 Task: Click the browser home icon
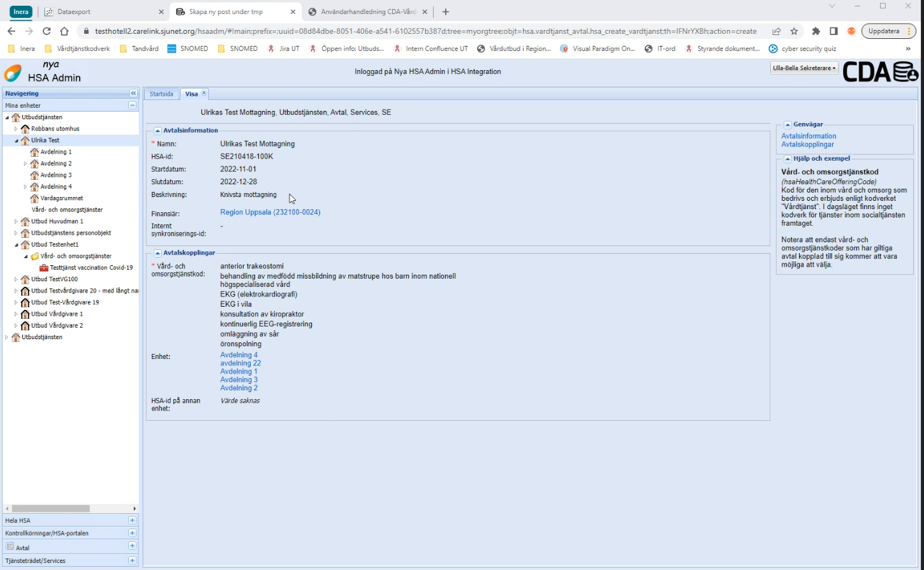coord(64,31)
